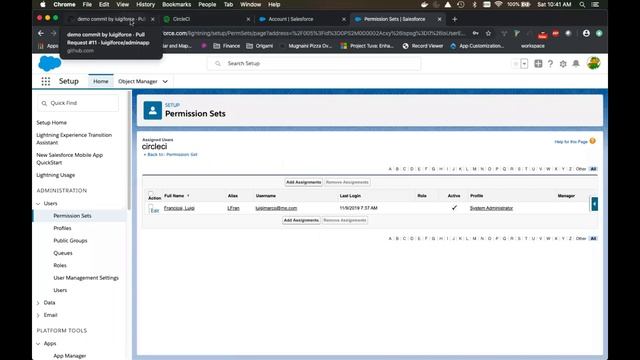Open Public Groups in the setup tree
The height and width of the screenshot is (360, 640).
coord(70,241)
